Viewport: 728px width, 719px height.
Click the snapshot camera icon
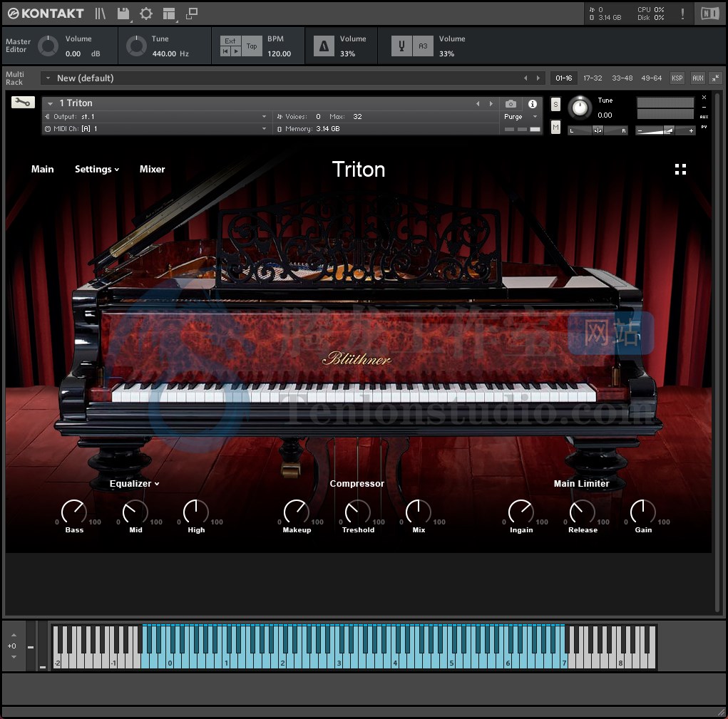click(511, 104)
